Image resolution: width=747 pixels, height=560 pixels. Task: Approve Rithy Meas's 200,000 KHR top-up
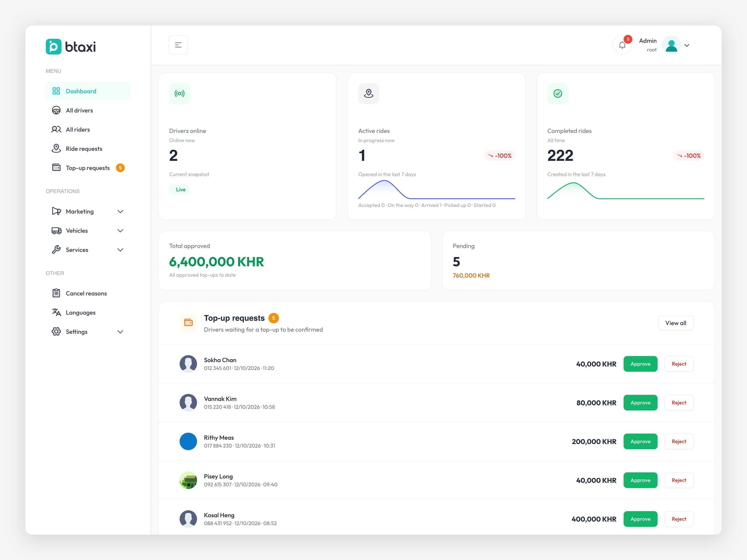point(640,442)
